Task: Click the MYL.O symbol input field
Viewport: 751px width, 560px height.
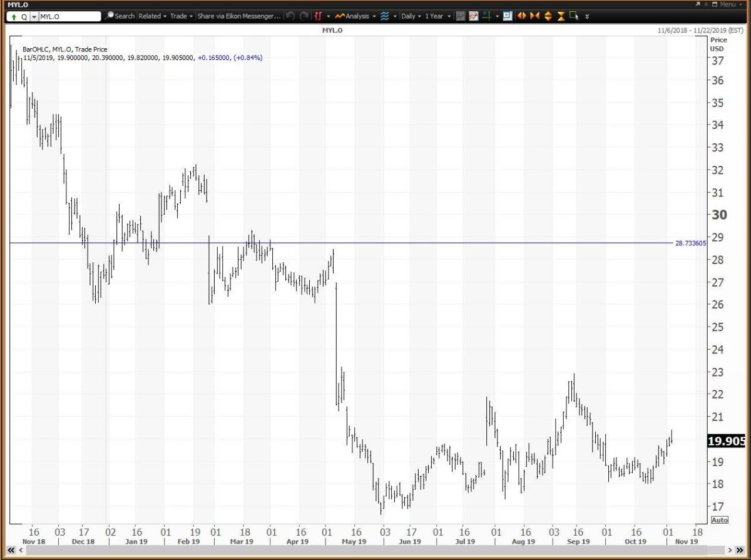Action: (69, 17)
